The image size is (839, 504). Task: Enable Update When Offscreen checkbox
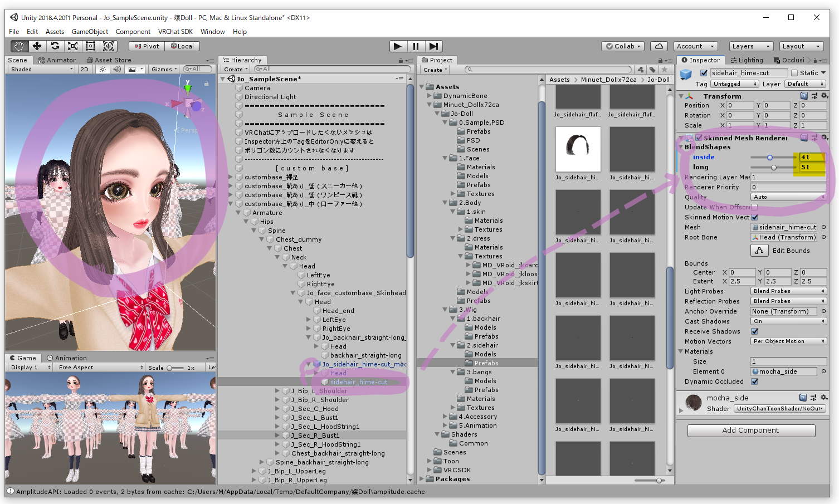pyautogui.click(x=754, y=207)
